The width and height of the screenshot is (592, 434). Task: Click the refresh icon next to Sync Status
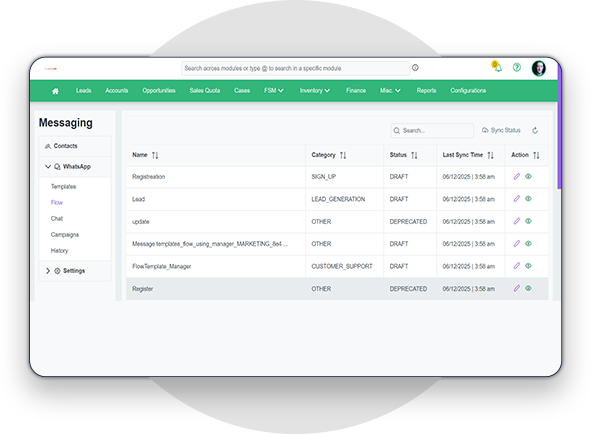tap(535, 131)
